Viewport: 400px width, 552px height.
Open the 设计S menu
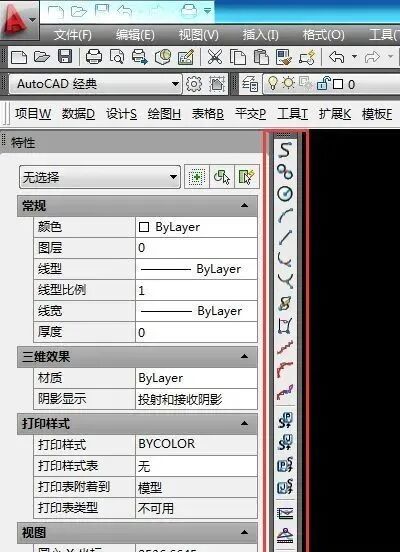[121, 114]
